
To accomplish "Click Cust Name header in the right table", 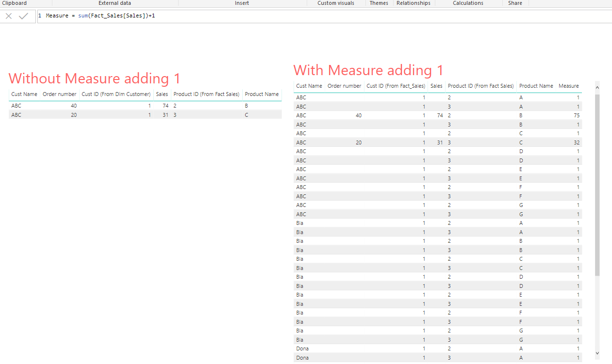I will coord(309,86).
